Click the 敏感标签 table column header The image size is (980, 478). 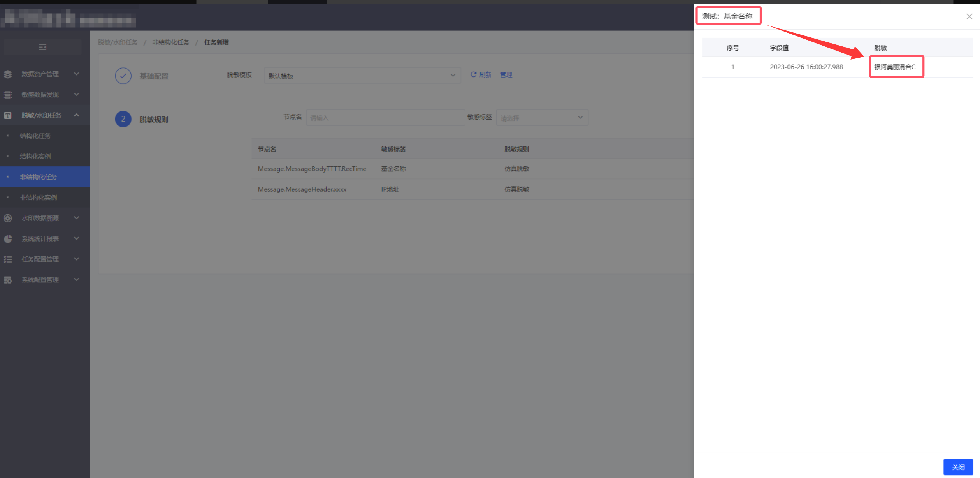(393, 149)
